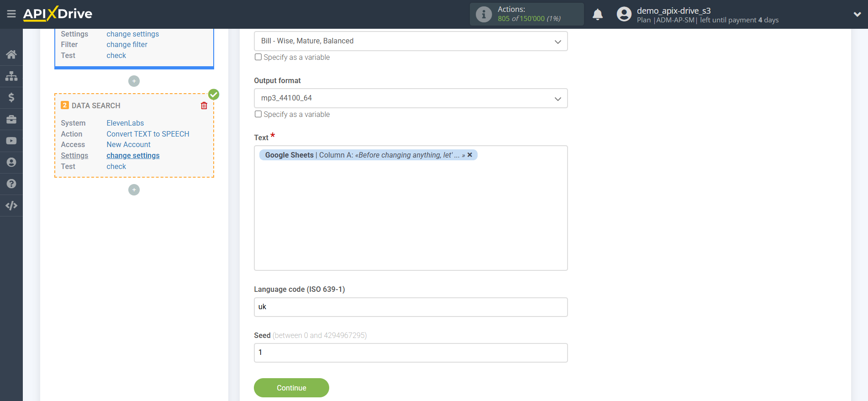Click the Language code field

[410, 307]
